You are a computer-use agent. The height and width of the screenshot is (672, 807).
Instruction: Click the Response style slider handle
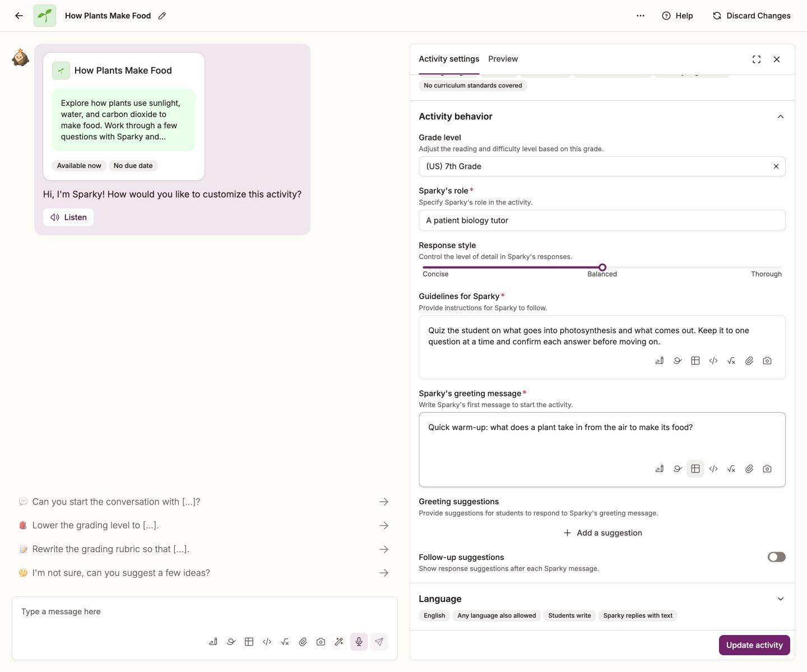click(602, 268)
